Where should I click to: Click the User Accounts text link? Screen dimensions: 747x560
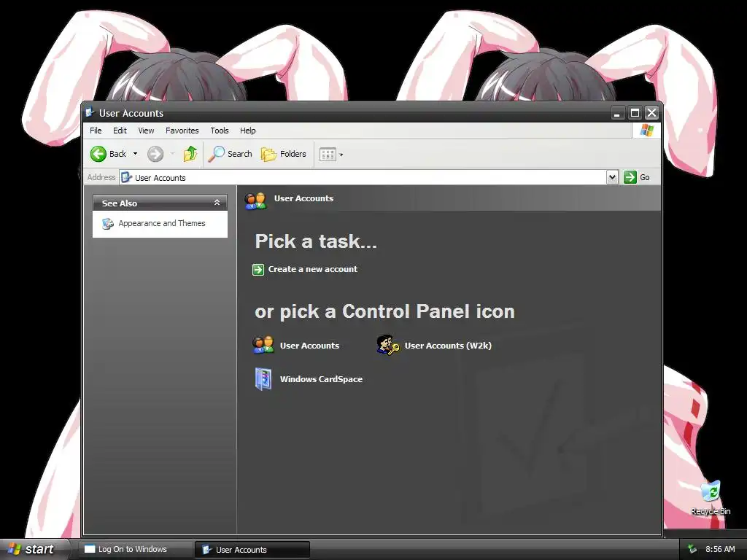click(x=309, y=346)
